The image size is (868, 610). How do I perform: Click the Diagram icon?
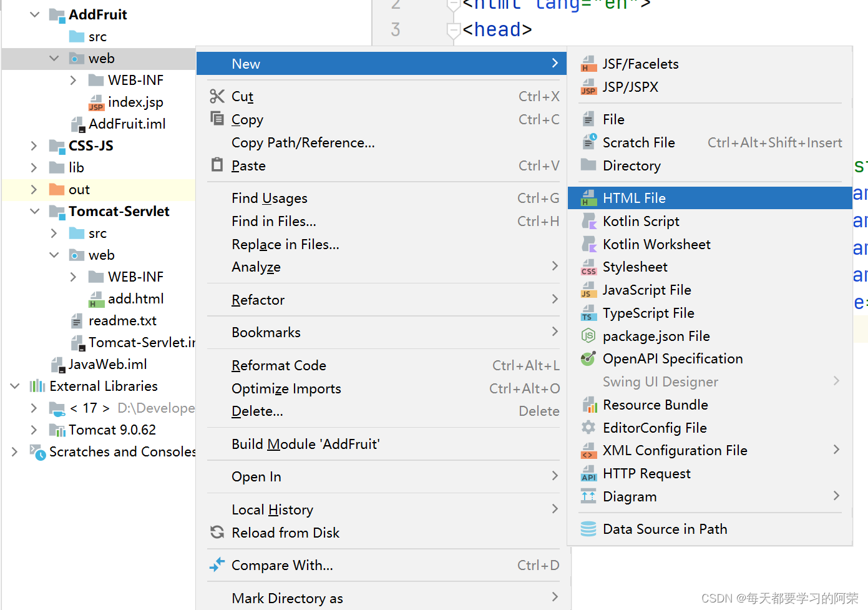(x=588, y=496)
